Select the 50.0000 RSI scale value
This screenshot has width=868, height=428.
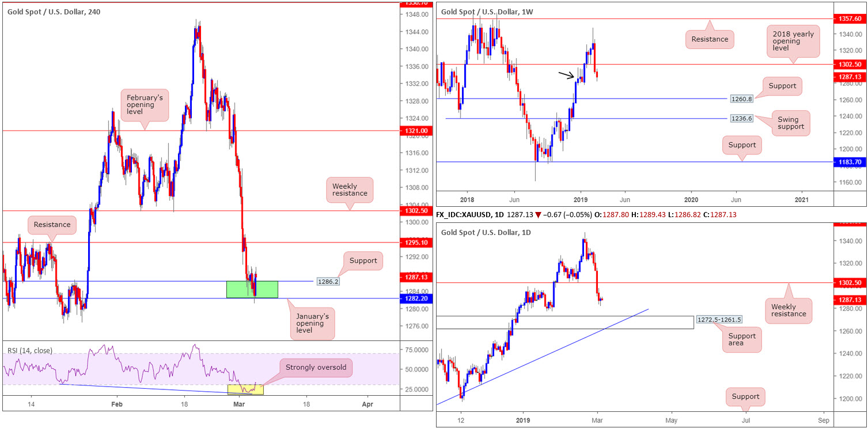tap(415, 369)
